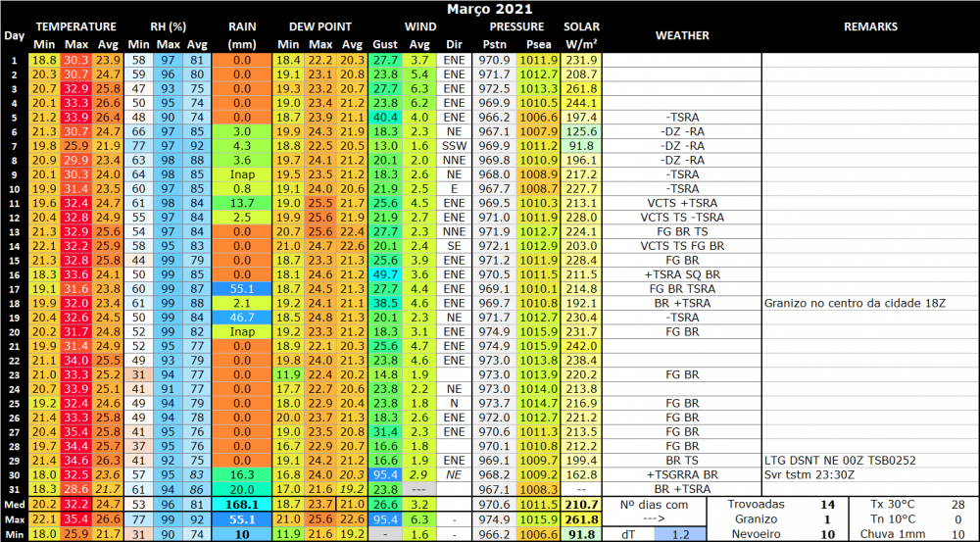Screen dimensions: 980x542
Task: Click the blue 46.7 rain cell
Action: coord(241,318)
